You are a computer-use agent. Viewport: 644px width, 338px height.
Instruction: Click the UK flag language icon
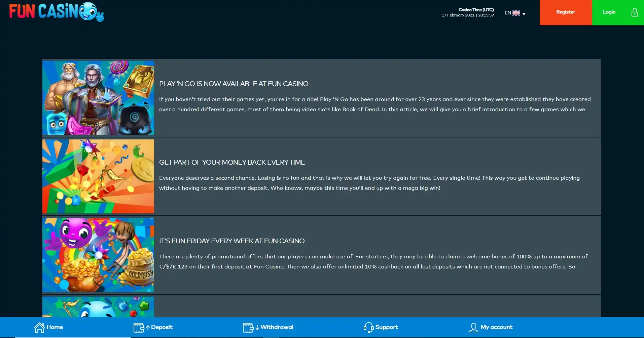(516, 13)
